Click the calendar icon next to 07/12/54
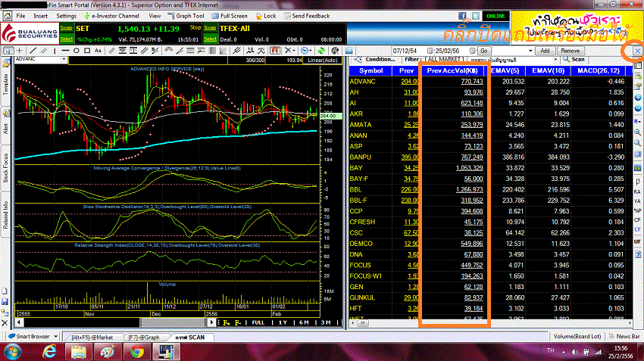 (430, 51)
